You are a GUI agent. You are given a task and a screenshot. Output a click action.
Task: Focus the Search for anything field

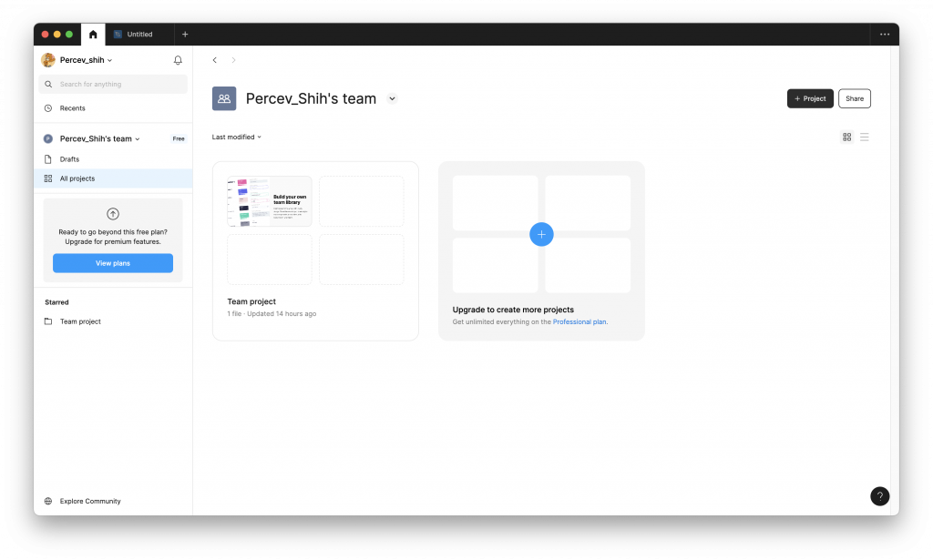point(113,85)
